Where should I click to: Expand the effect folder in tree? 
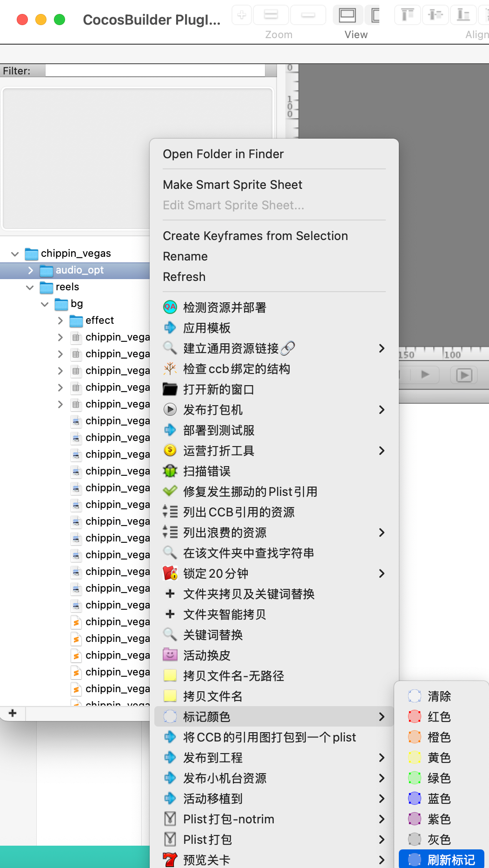60,320
